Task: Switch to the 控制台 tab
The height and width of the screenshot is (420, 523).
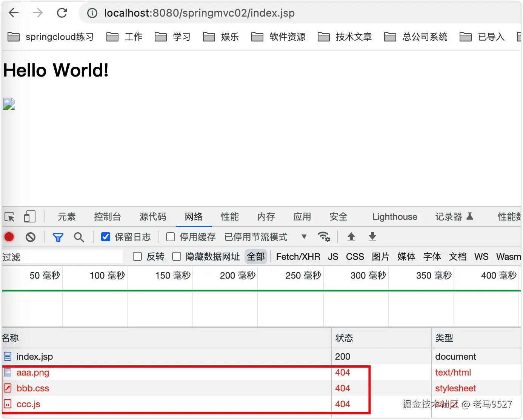Action: coord(108,217)
